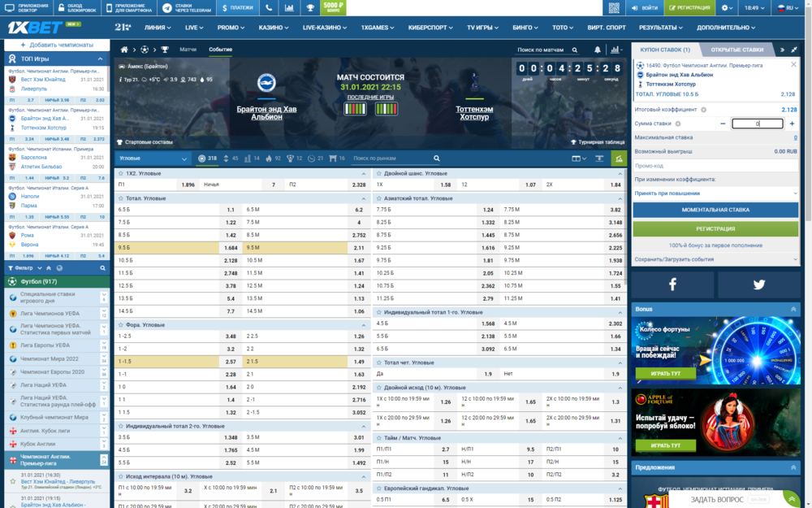This screenshot has height=508, width=812.
Task: Open the market column layout dropdown
Action: point(578,158)
